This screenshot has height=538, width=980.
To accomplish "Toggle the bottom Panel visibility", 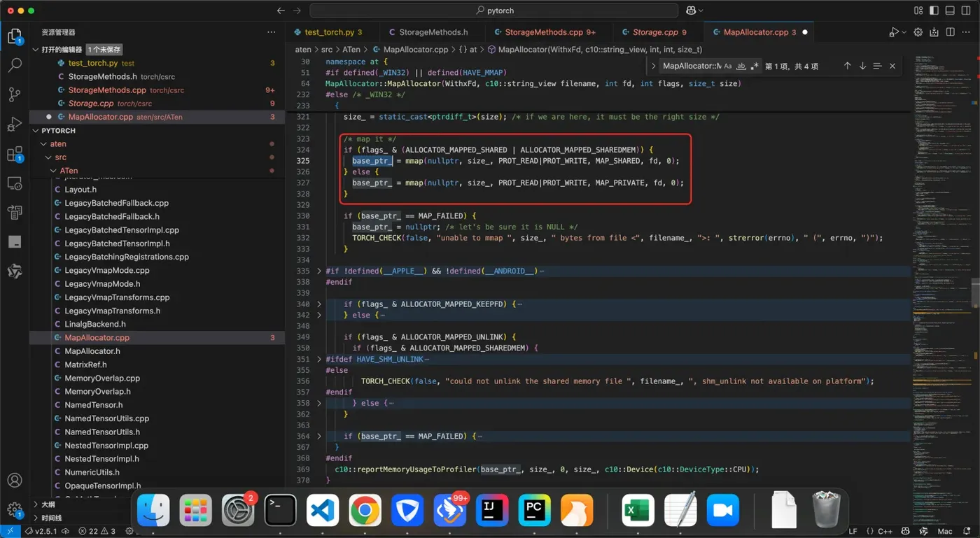I will click(949, 10).
